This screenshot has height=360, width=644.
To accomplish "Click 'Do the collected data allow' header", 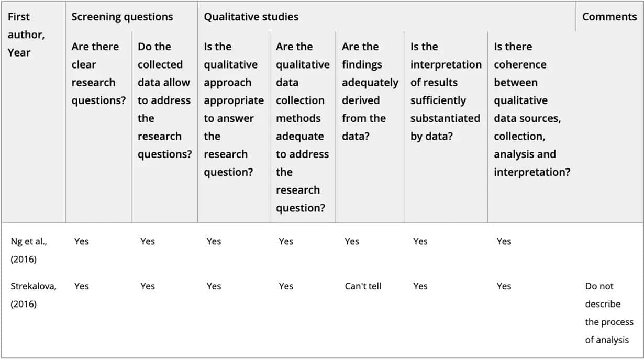I will 165,100.
